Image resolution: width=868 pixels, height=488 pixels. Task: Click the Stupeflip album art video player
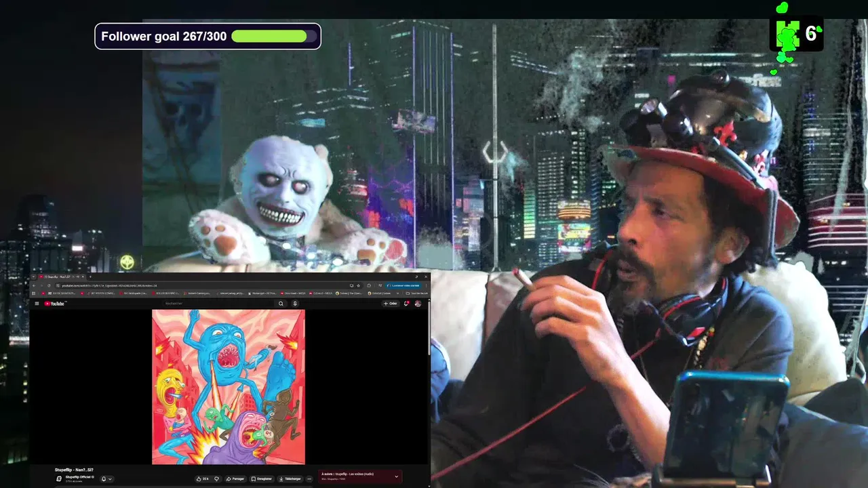[x=229, y=386]
